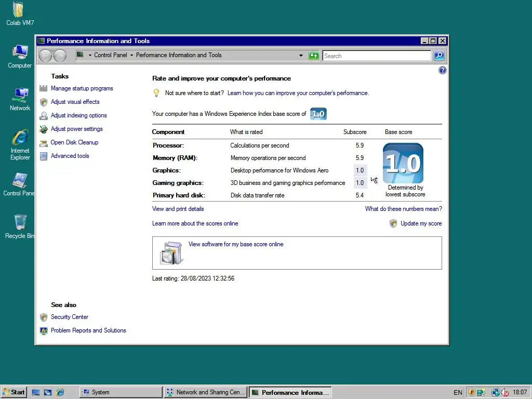Click the Forward navigation arrow button
This screenshot has height=399, width=532.
[x=60, y=56]
